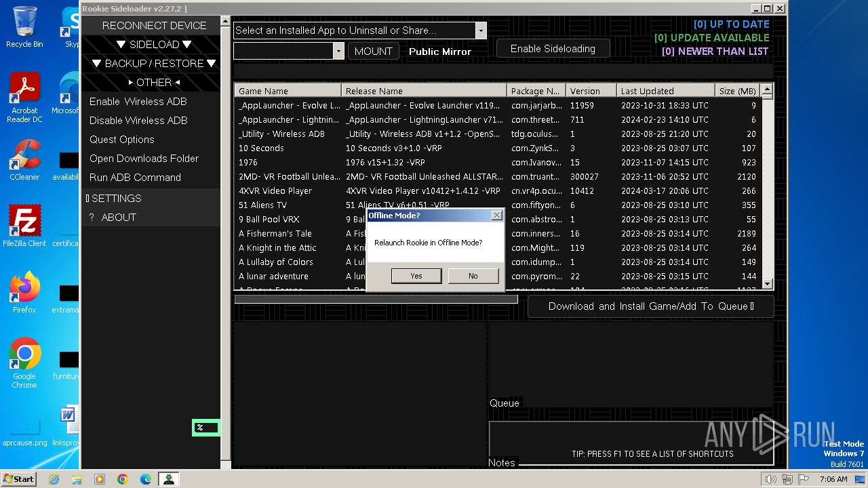Image resolution: width=868 pixels, height=488 pixels.
Task: Click UPDATE AVAILABLE filter label
Action: pyautogui.click(x=711, y=38)
